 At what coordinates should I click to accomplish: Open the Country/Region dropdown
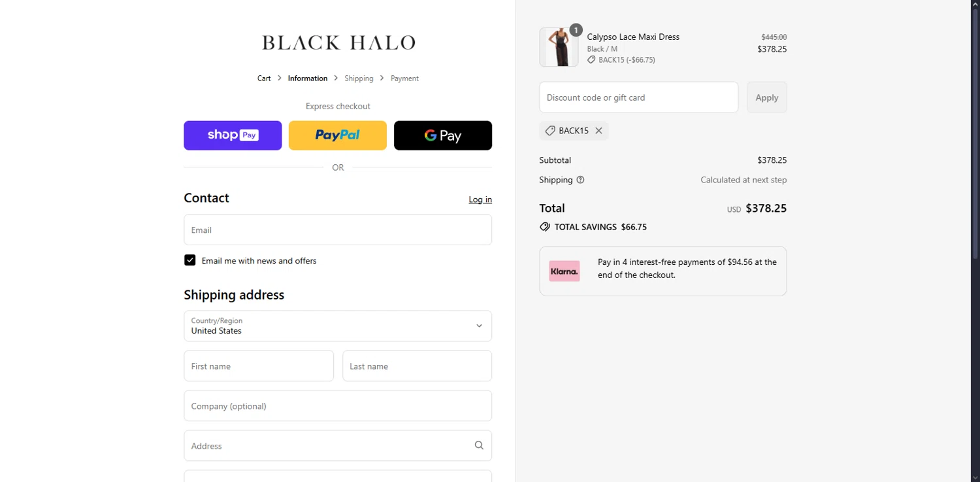(x=338, y=326)
